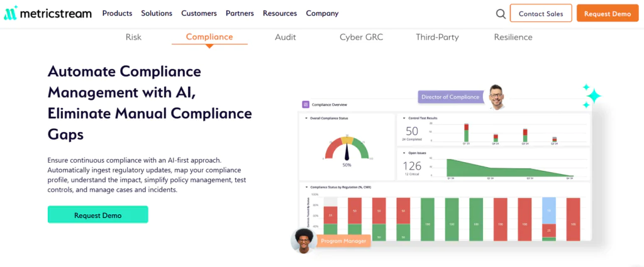
Task: Click the 50 control tests count
Action: click(x=412, y=131)
